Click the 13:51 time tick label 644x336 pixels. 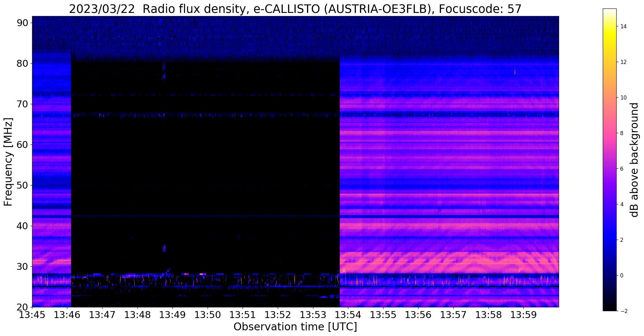[x=243, y=315]
